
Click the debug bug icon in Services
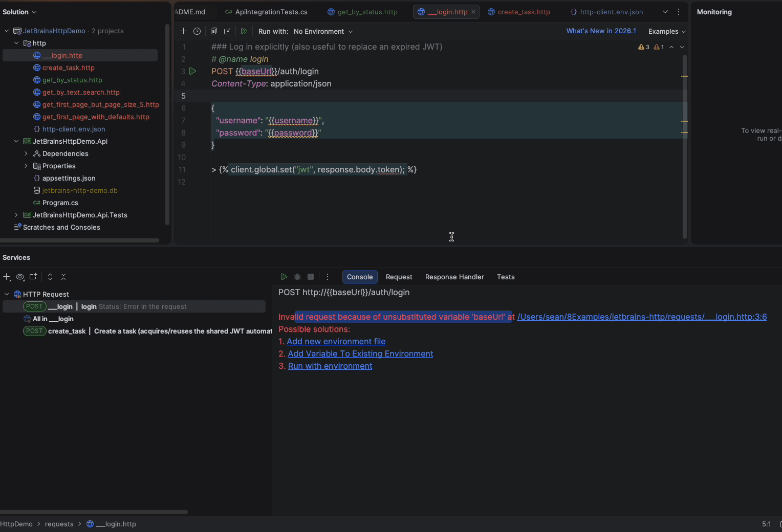click(297, 277)
